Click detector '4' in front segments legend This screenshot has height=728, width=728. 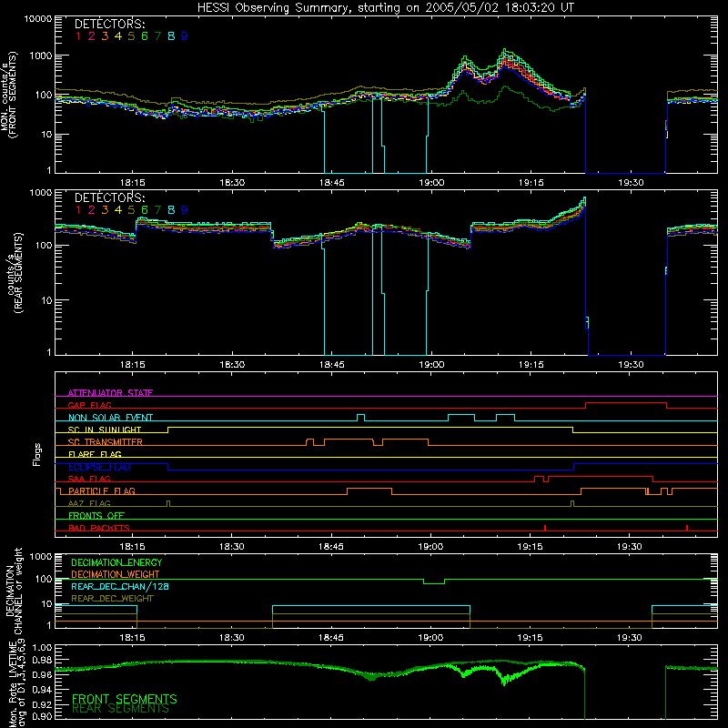118,36
